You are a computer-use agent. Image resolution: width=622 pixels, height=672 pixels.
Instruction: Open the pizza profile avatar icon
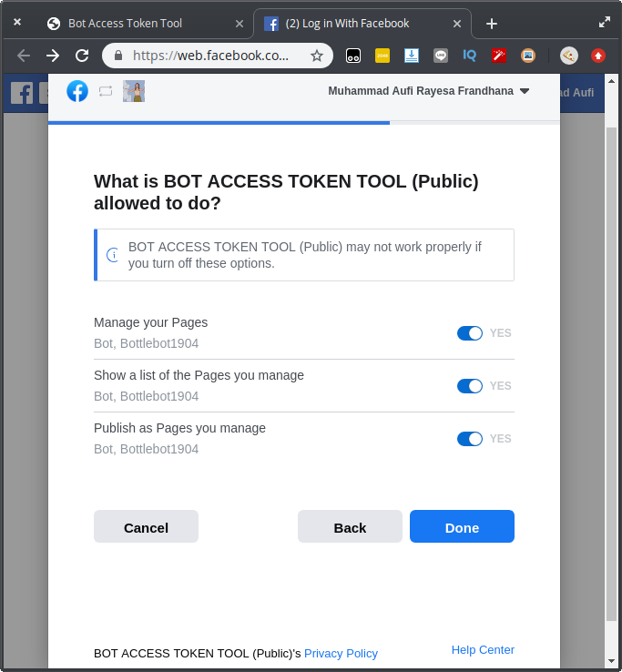[569, 56]
